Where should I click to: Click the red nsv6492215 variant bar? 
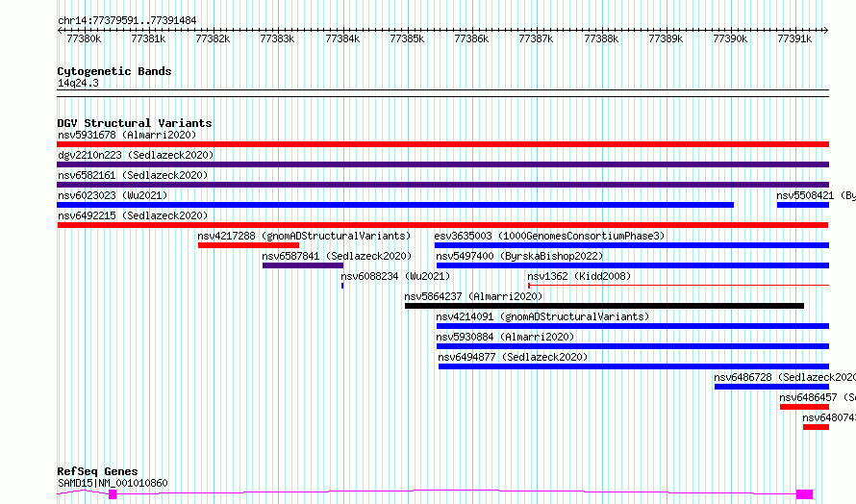point(442,225)
